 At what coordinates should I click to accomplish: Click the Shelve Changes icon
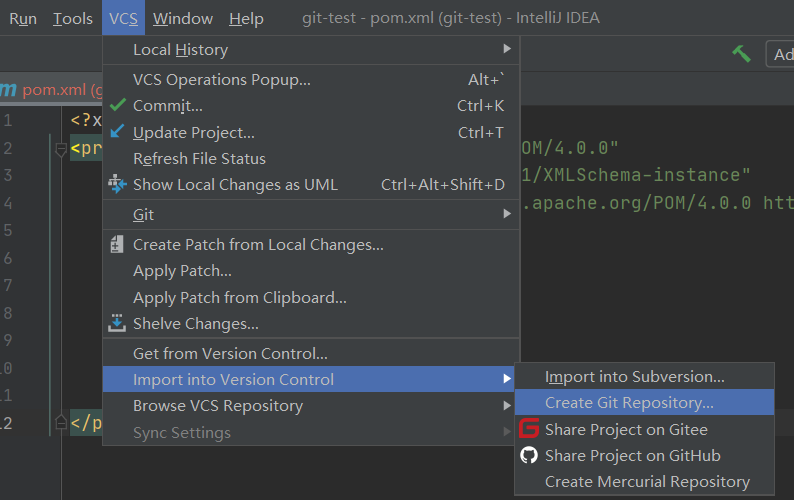[118, 323]
